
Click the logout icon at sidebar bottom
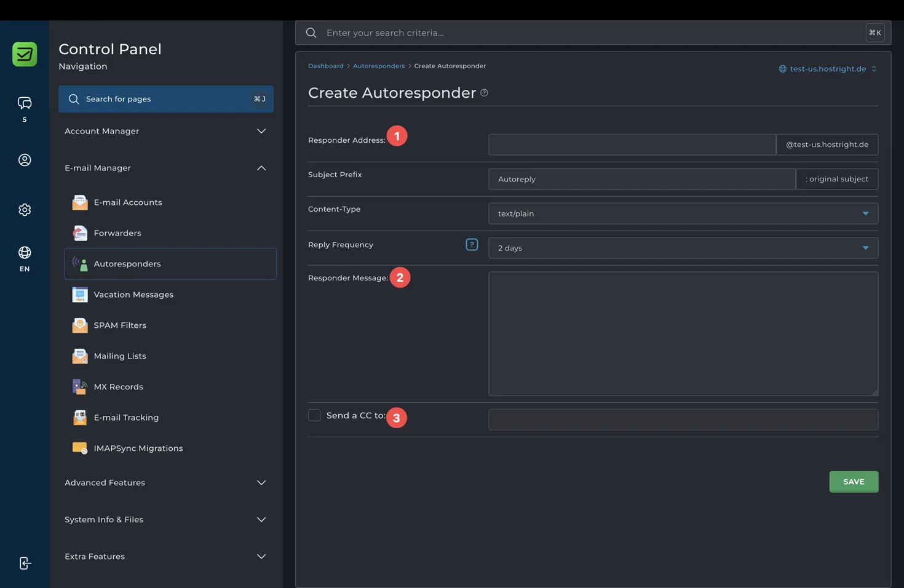click(25, 563)
